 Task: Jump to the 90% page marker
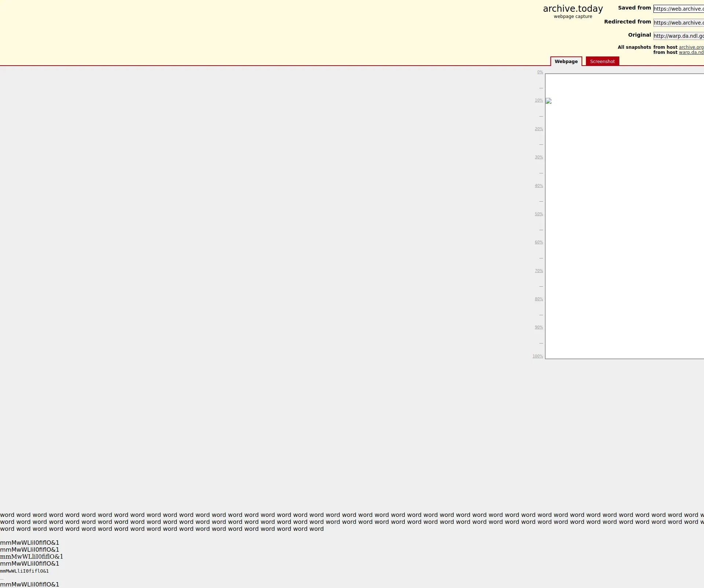539,327
